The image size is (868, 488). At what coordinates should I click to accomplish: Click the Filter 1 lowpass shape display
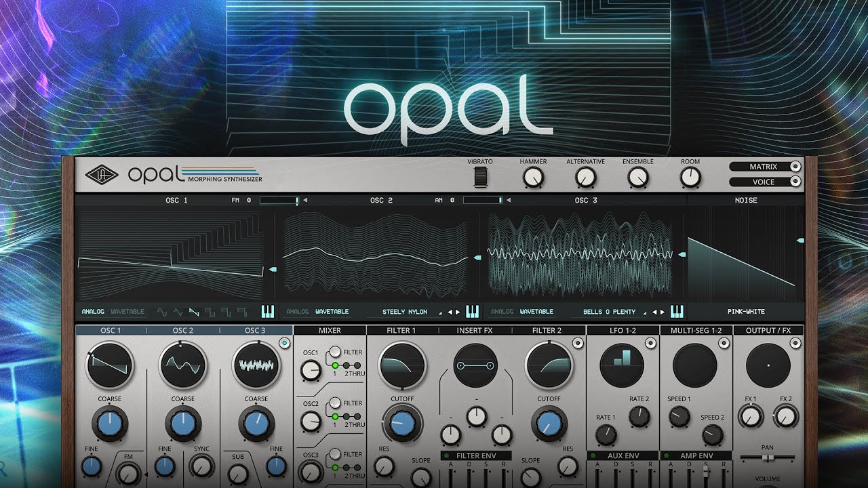coord(402,365)
